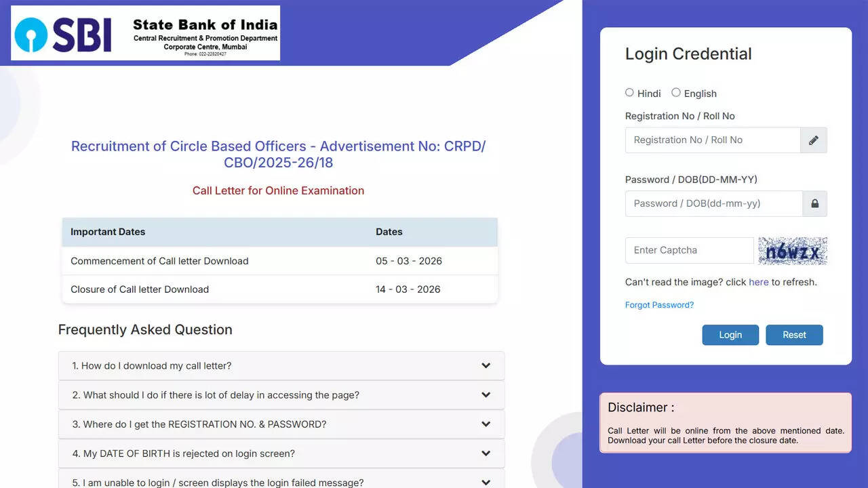Select the Hindi language radio button
Image resolution: width=868 pixels, height=488 pixels.
pos(629,93)
